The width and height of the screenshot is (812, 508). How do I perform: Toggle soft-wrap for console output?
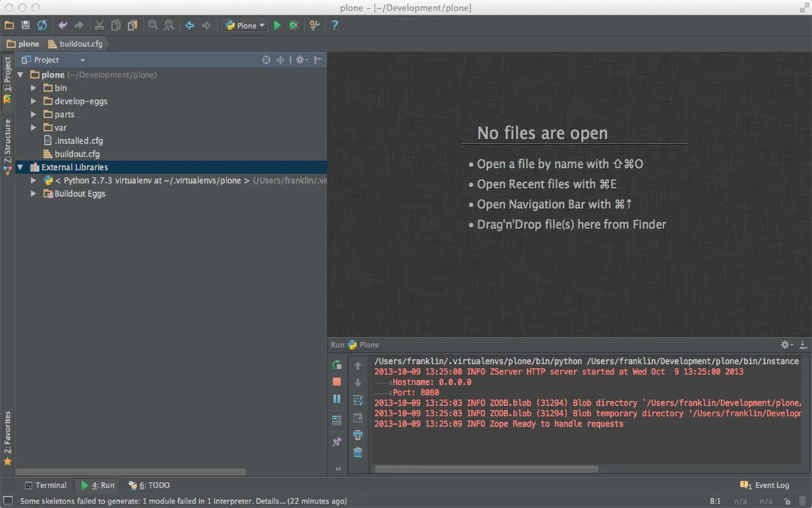coord(358,399)
